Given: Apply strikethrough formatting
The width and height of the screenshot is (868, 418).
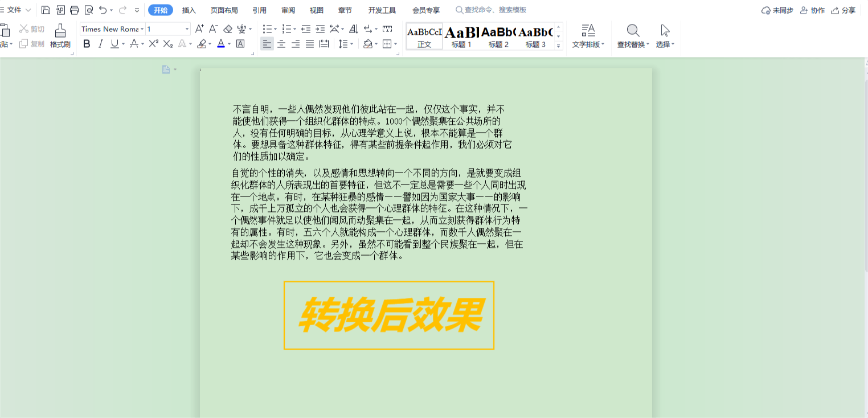Looking at the screenshot, I should click(134, 44).
